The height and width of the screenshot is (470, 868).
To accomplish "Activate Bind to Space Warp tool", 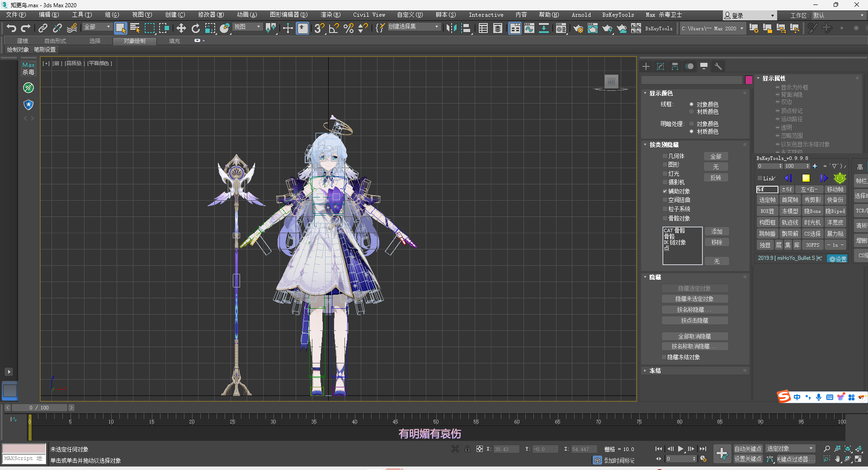I will pos(72,28).
